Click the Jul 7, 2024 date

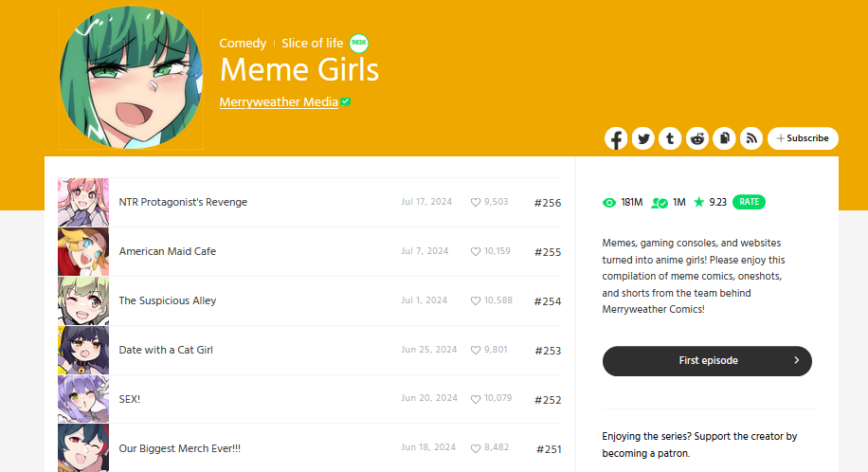(x=425, y=251)
